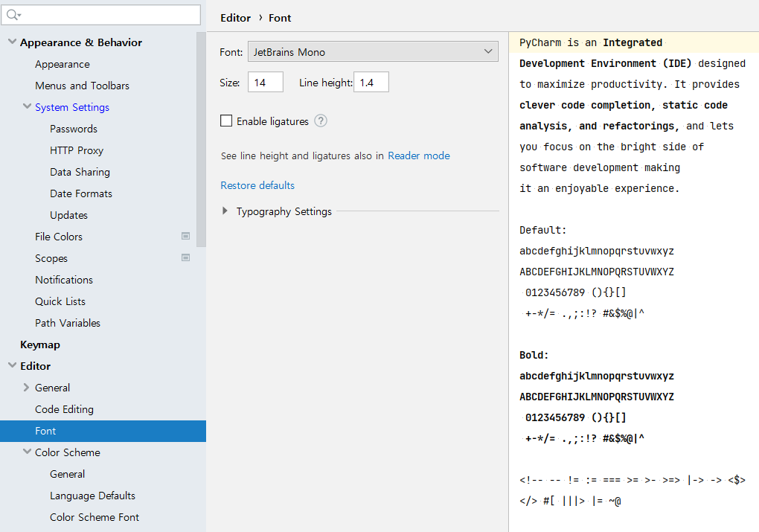
Task: Open Passwords settings
Action: (74, 129)
